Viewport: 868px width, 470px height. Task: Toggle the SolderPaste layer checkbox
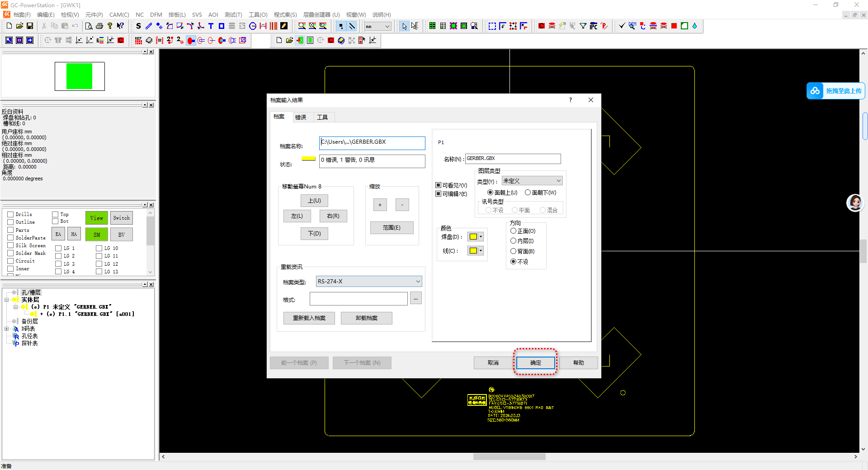click(x=10, y=238)
